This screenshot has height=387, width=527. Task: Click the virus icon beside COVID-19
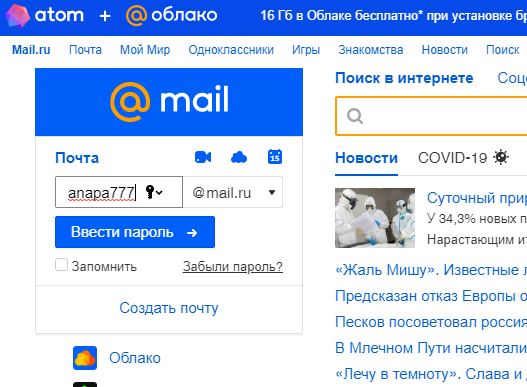pyautogui.click(x=501, y=157)
